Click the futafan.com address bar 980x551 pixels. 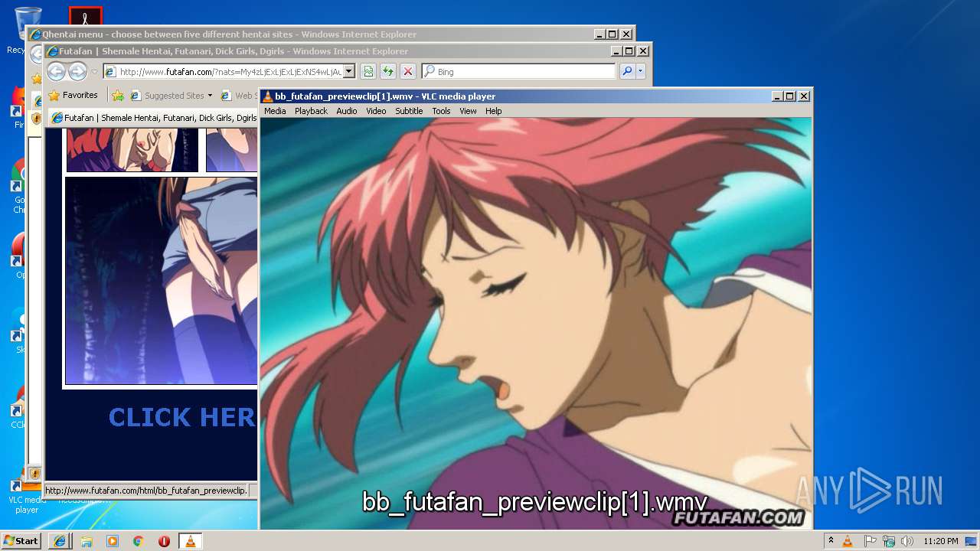[228, 71]
